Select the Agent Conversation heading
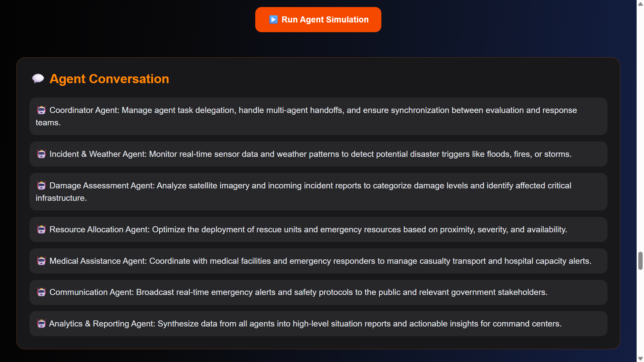The height and width of the screenshot is (362, 644). [109, 79]
